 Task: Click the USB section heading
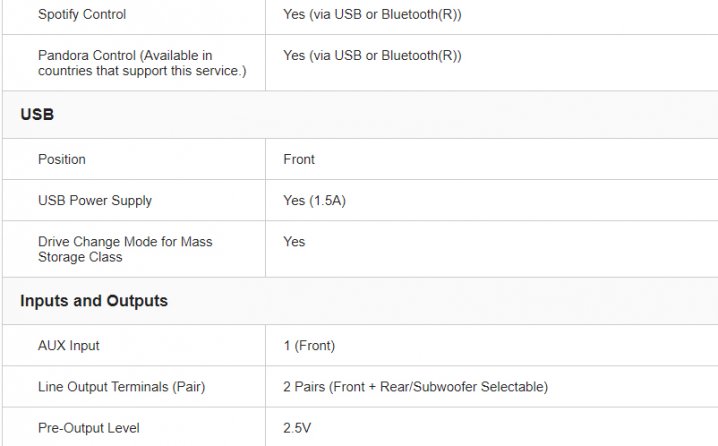37,114
